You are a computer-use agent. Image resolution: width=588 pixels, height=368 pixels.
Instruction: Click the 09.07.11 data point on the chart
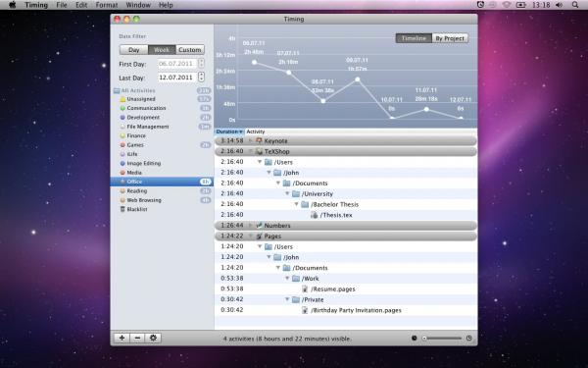[x=358, y=79]
